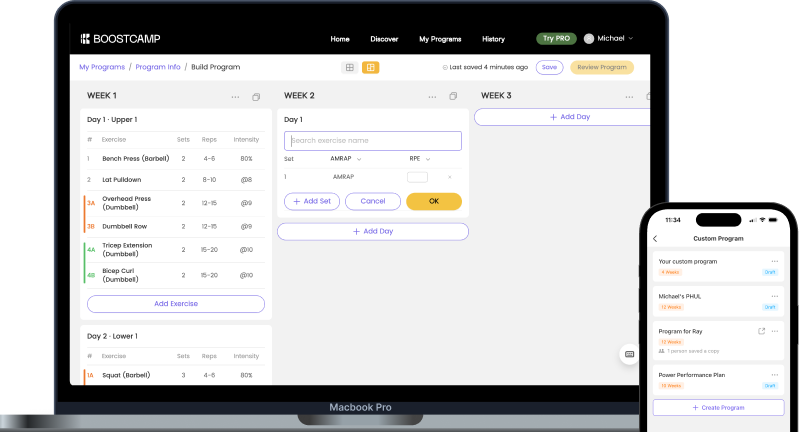Open History in navigation

tap(493, 39)
